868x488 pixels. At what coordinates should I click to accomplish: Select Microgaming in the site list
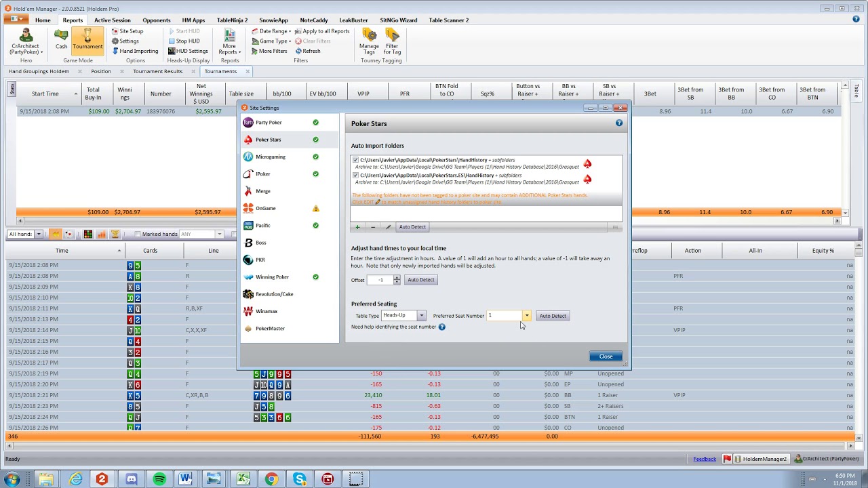(x=290, y=157)
